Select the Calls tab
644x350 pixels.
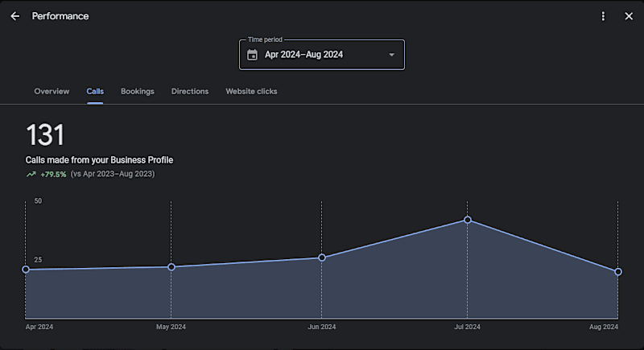[95, 92]
